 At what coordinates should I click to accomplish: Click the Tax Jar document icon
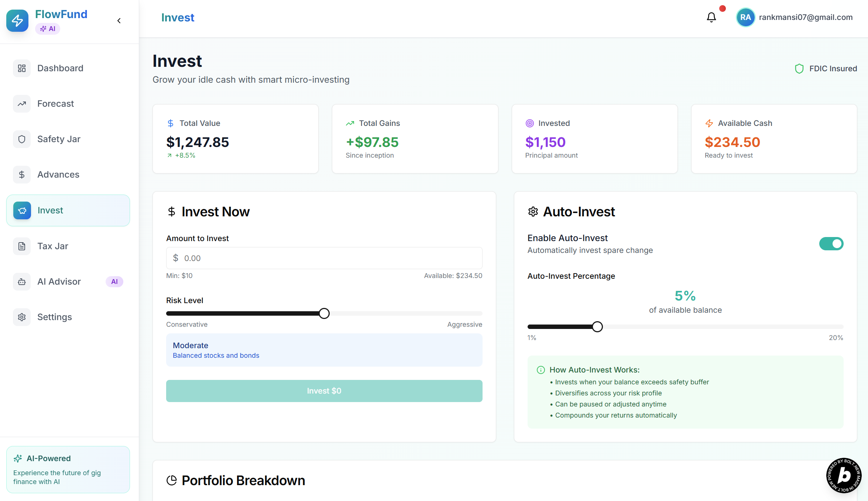22,246
